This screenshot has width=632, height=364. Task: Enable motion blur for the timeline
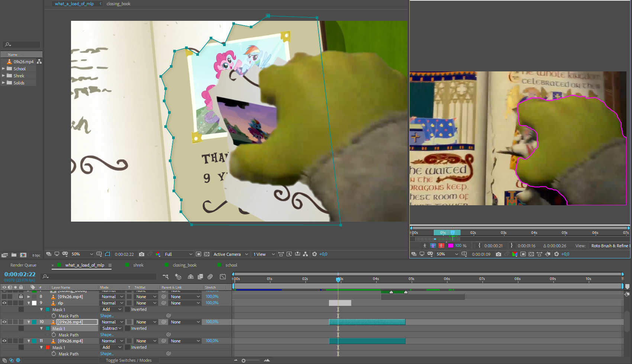(x=210, y=277)
